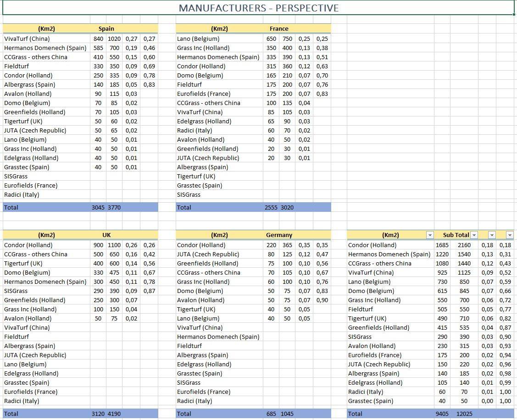Select the MANUFACTURERS - PERSPECTIVE title cell
Image resolution: width=517 pixels, height=420 pixels.
click(259, 8)
